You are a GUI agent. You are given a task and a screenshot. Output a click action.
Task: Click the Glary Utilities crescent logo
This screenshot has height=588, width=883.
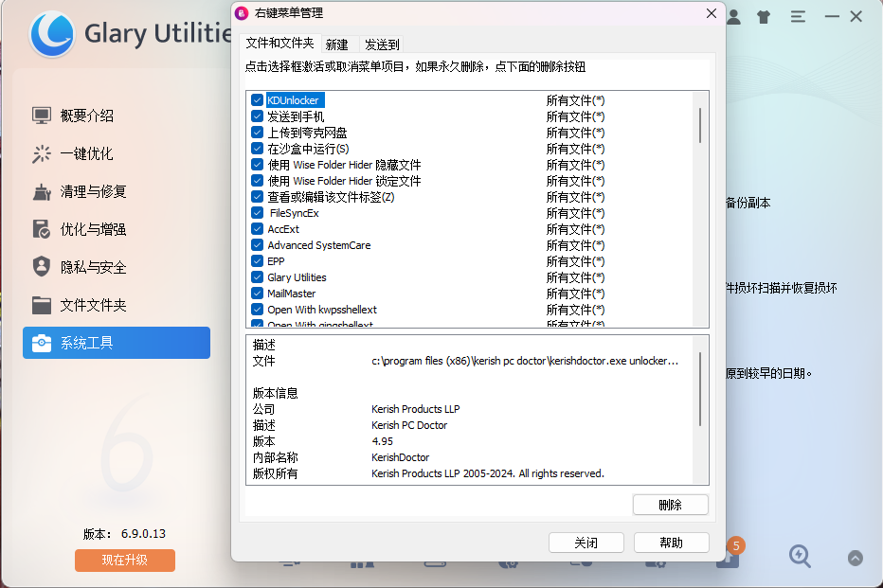point(52,34)
